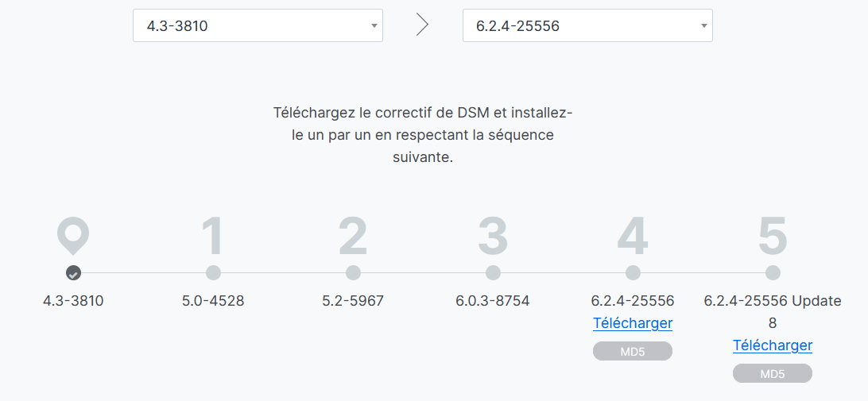This screenshot has width=868, height=401.
Task: Select the step 3 dot for 6.0.3-8754
Action: 494,272
